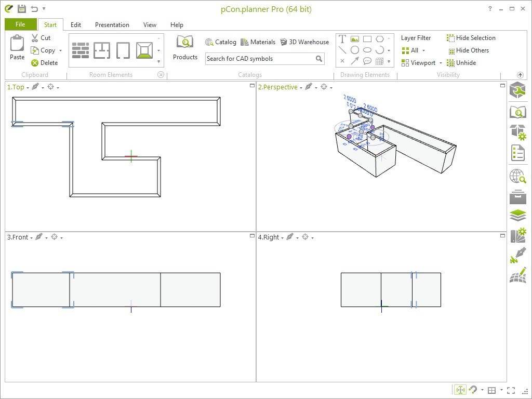Open the Products catalog book icon

click(185, 43)
